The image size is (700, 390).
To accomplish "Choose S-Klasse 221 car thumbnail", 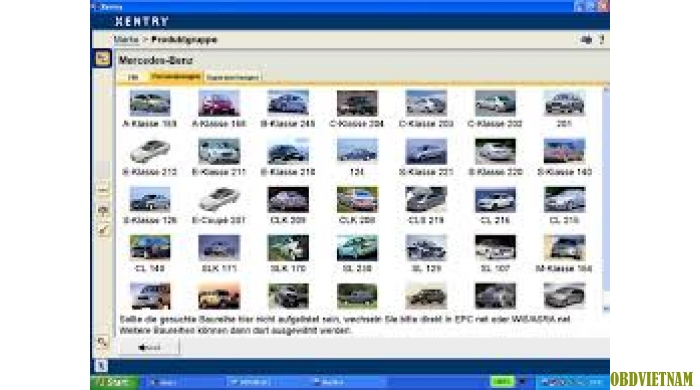I will point(426,151).
